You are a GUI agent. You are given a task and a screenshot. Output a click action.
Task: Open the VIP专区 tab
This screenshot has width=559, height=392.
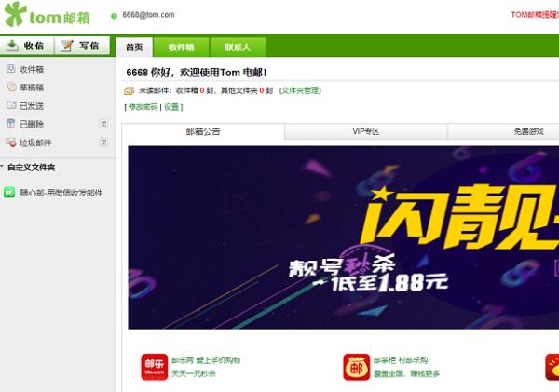[x=365, y=132]
